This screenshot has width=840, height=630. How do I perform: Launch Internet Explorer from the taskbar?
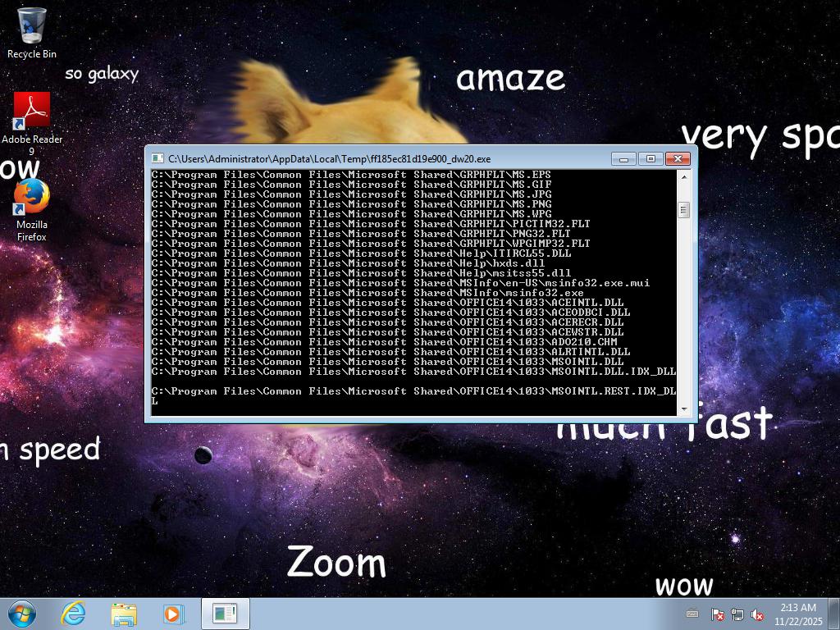[x=74, y=614]
